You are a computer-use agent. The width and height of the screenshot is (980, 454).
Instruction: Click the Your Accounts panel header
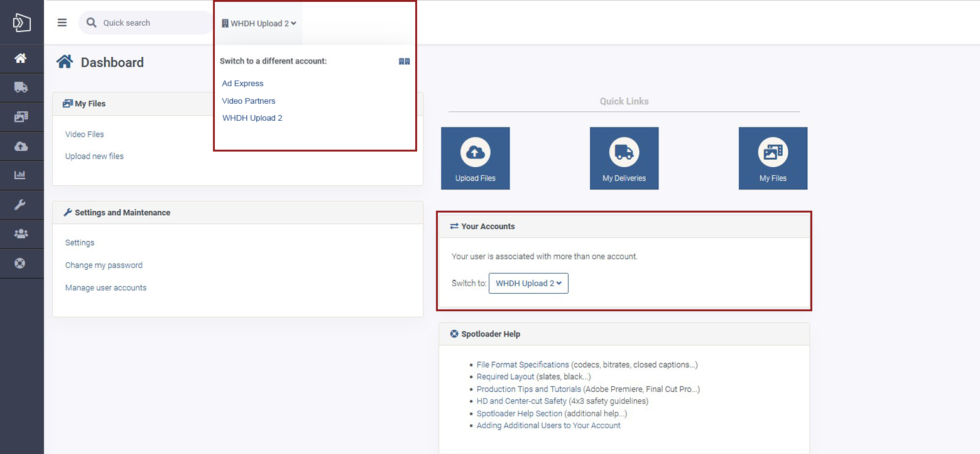(624, 226)
